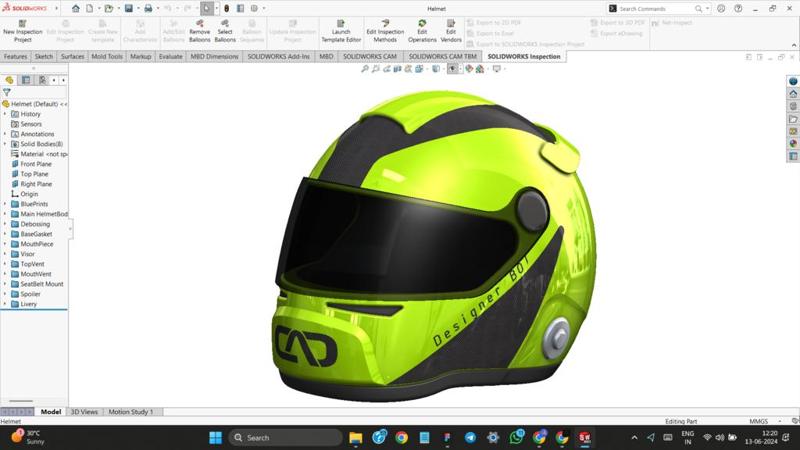The height and width of the screenshot is (450, 800).
Task: Switch to the Sketch tab
Action: (44, 56)
